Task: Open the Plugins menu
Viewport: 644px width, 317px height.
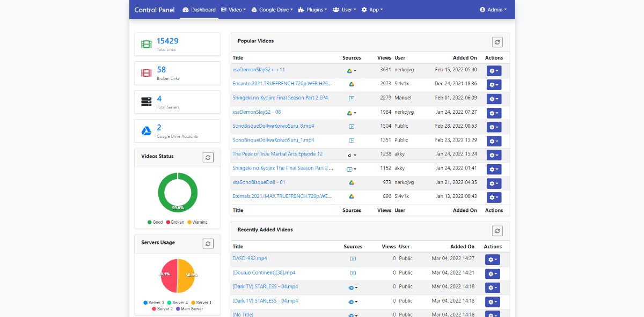Action: [312, 10]
